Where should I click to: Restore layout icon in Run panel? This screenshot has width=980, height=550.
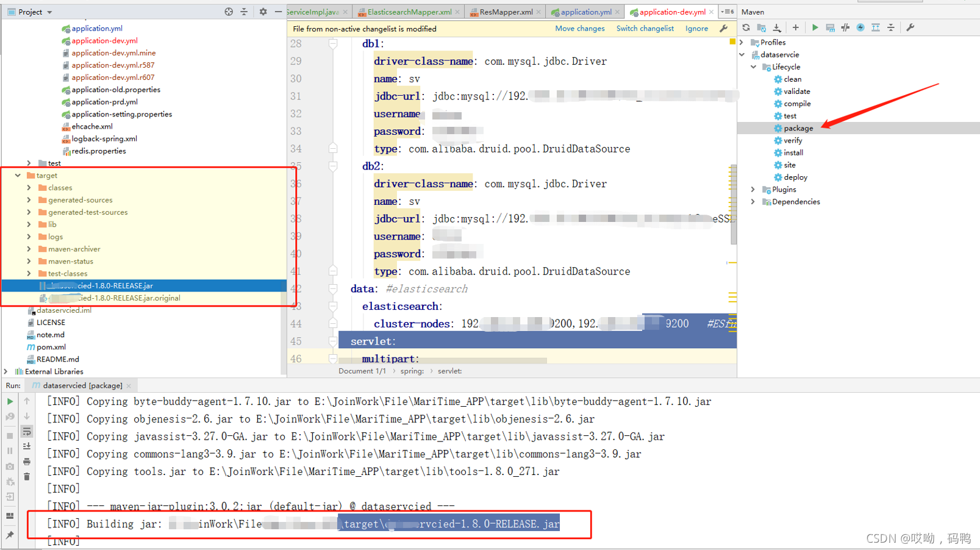pos(10,516)
